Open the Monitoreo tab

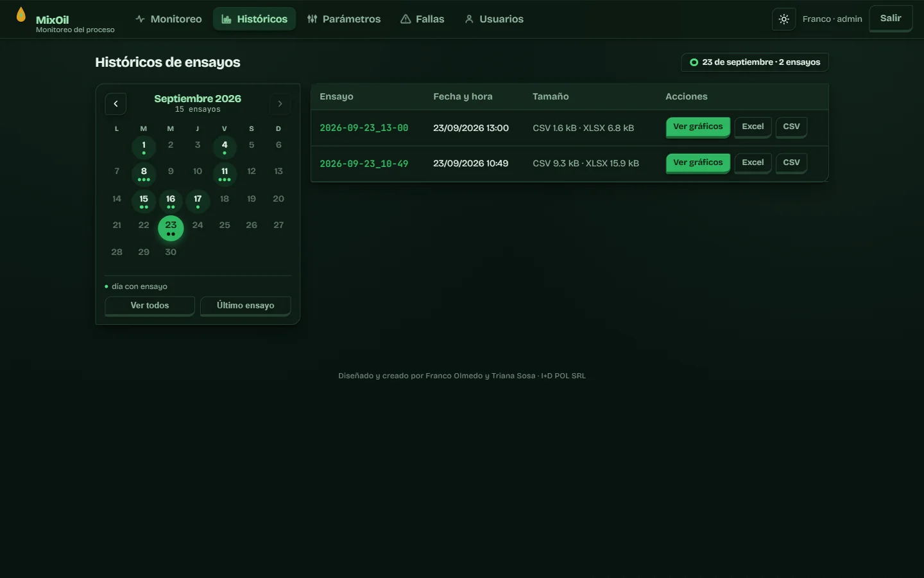pyautogui.click(x=169, y=19)
